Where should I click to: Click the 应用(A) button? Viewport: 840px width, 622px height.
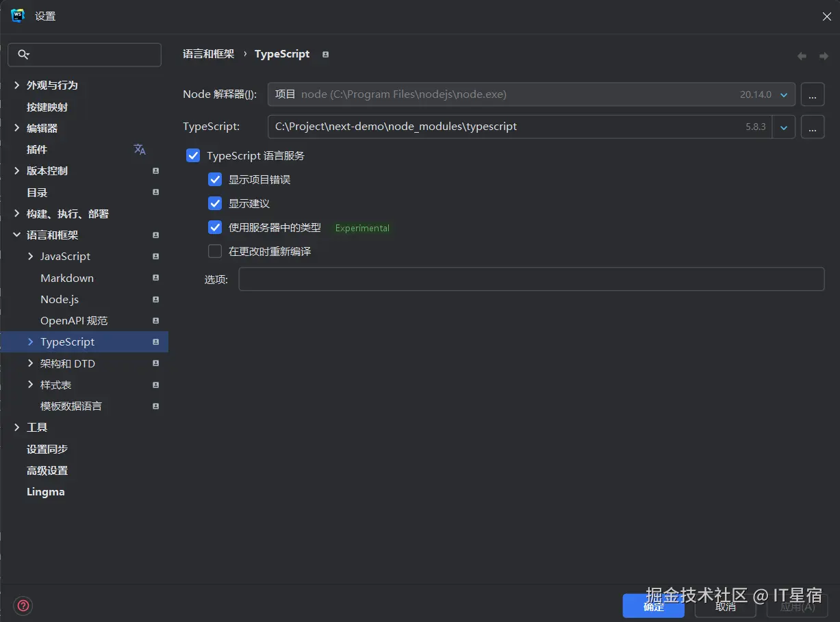point(798,606)
